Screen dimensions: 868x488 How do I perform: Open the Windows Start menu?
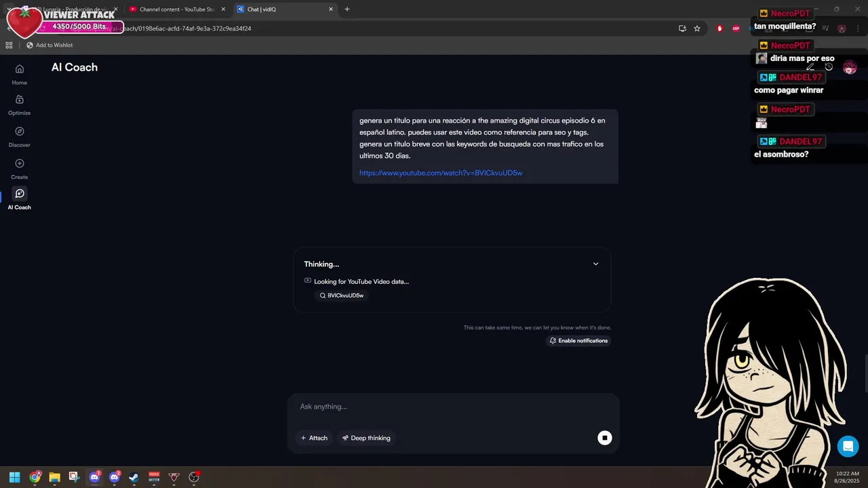pyautogui.click(x=14, y=477)
